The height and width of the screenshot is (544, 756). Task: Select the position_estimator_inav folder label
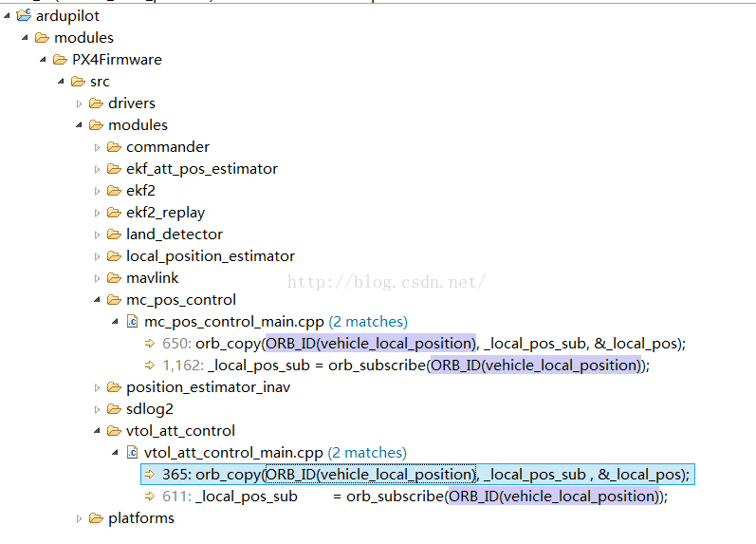[209, 387]
